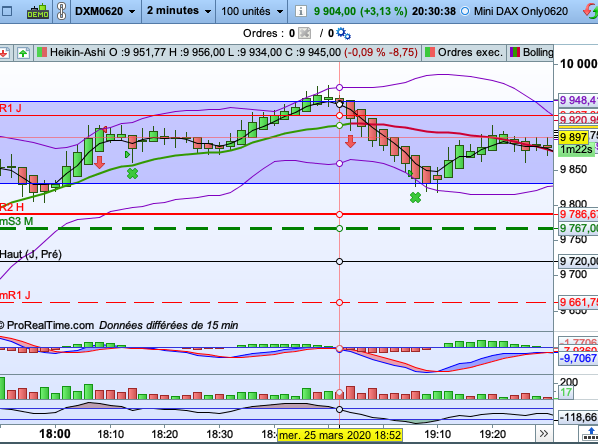Image resolution: width=598 pixels, height=444 pixels.
Task: Click the cursor circle on the lower Bollinger band
Action: [x=339, y=163]
